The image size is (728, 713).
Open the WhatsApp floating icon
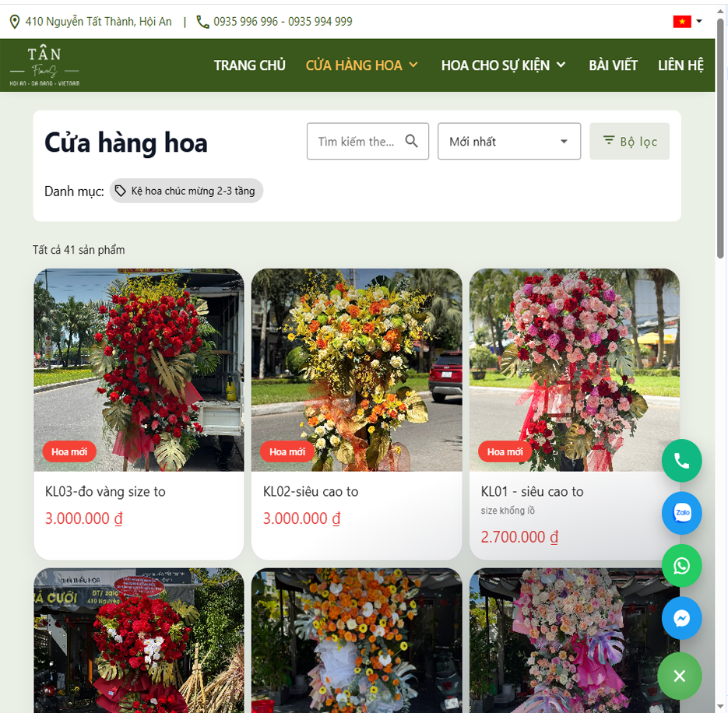click(681, 566)
